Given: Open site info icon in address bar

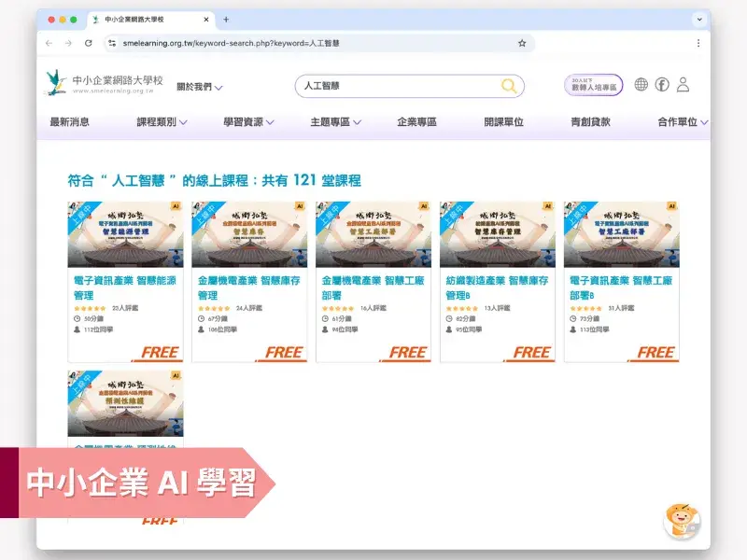Looking at the screenshot, I should pyautogui.click(x=112, y=43).
